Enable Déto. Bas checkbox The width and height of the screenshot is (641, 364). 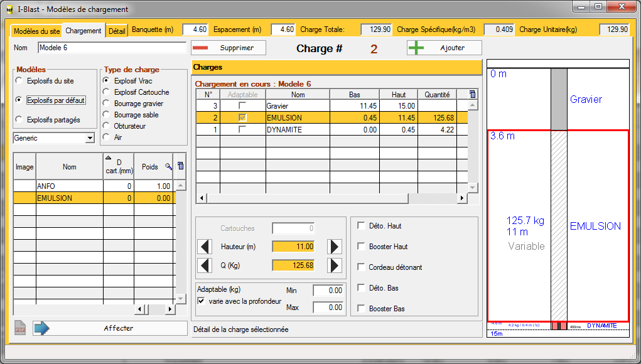click(362, 287)
